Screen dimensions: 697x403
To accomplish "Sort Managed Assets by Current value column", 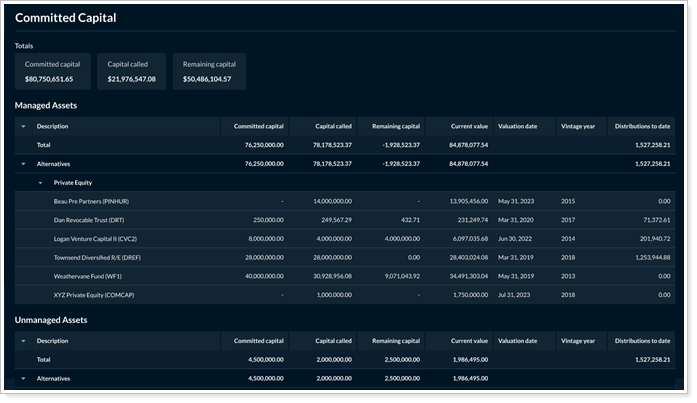I will (468, 127).
